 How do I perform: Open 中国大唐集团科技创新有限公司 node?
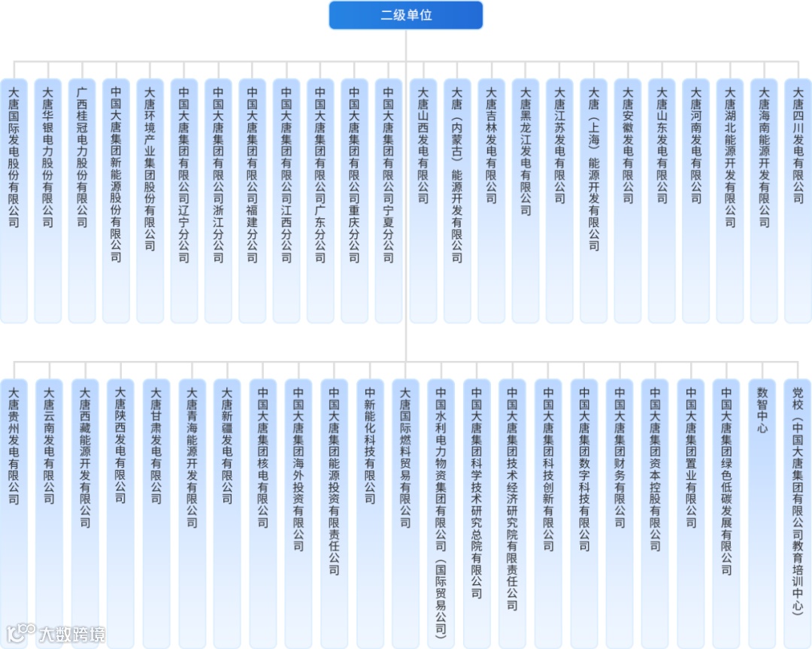pyautogui.click(x=548, y=514)
